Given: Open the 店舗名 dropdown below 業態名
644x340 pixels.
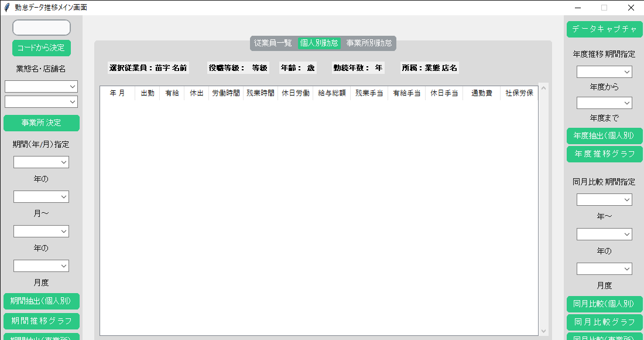Looking at the screenshot, I should 41,102.
